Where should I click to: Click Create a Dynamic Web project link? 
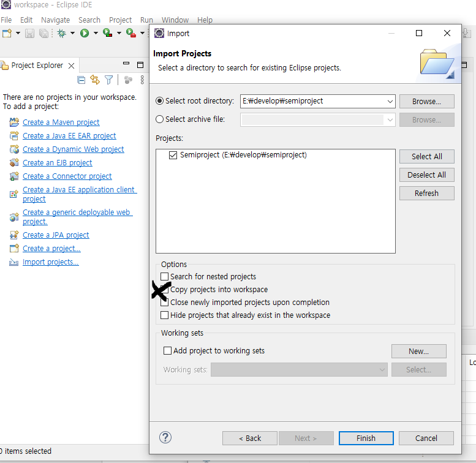pos(74,149)
